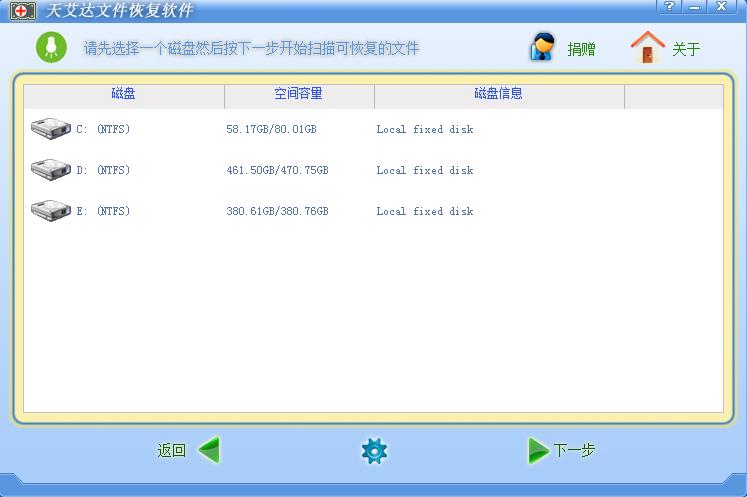Image resolution: width=747 pixels, height=497 pixels.
Task: Click the E: drive disk icon
Action: (x=50, y=211)
